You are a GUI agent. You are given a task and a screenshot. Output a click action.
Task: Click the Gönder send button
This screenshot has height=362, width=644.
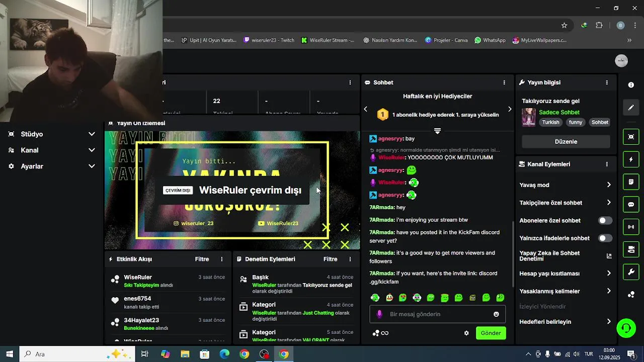click(491, 333)
